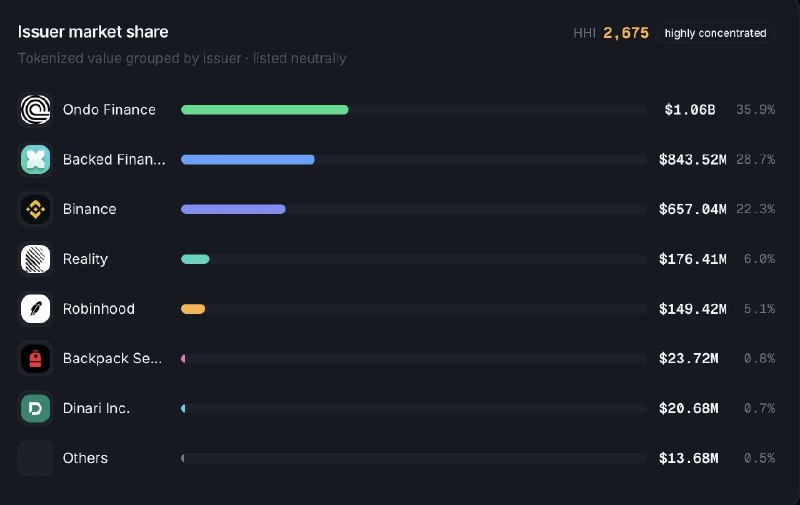Click the HHI value 2,675
The width and height of the screenshot is (800, 505).
(626, 33)
